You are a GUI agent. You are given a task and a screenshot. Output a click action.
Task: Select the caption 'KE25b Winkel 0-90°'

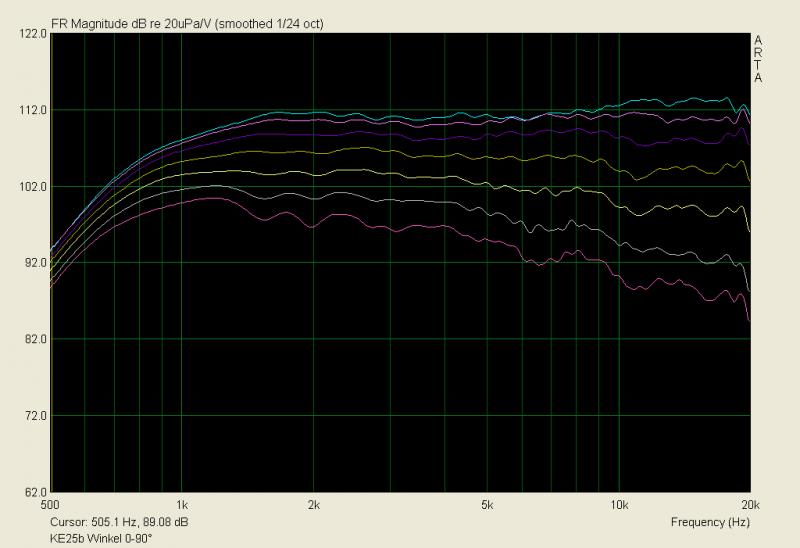point(101,538)
